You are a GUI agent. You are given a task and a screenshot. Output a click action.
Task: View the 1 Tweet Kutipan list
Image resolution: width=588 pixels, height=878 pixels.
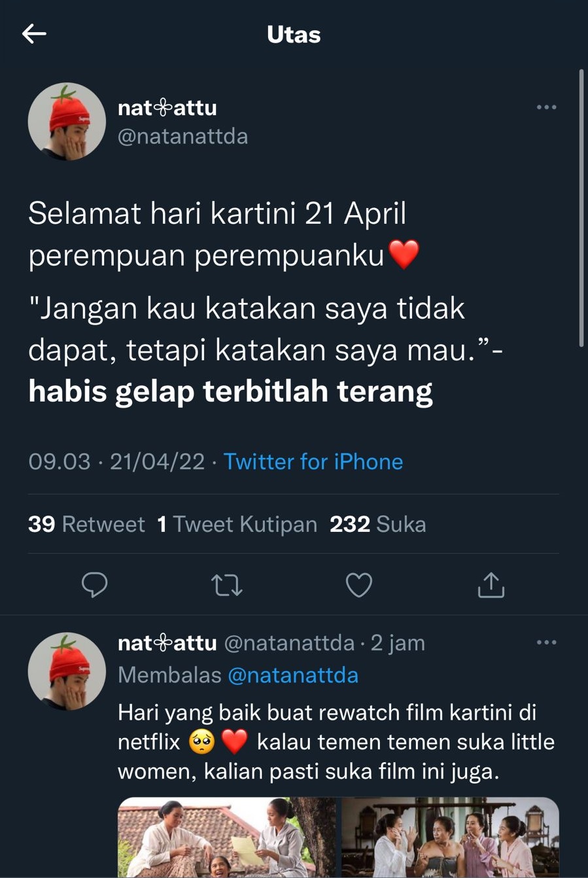pos(237,524)
